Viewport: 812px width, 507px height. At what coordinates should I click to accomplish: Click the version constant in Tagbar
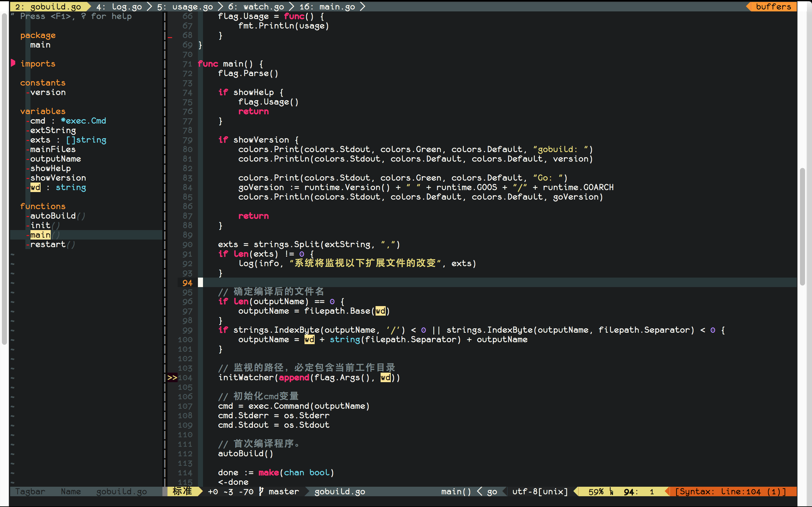click(48, 92)
